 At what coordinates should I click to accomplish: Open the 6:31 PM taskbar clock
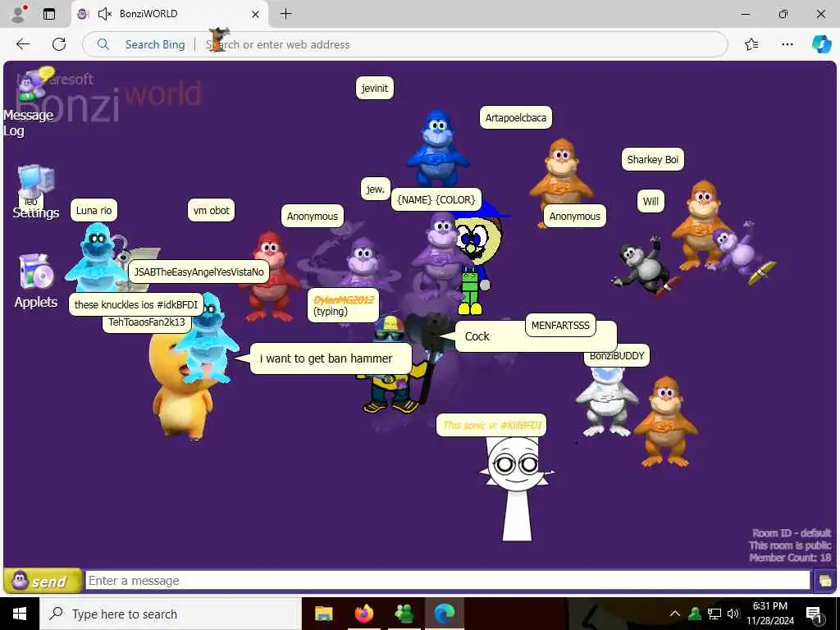coord(769,614)
